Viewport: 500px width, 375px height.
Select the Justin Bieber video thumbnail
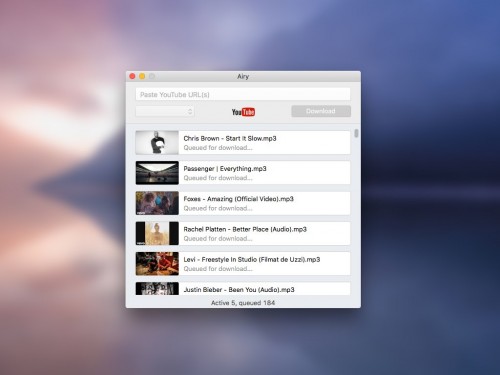[157, 289]
